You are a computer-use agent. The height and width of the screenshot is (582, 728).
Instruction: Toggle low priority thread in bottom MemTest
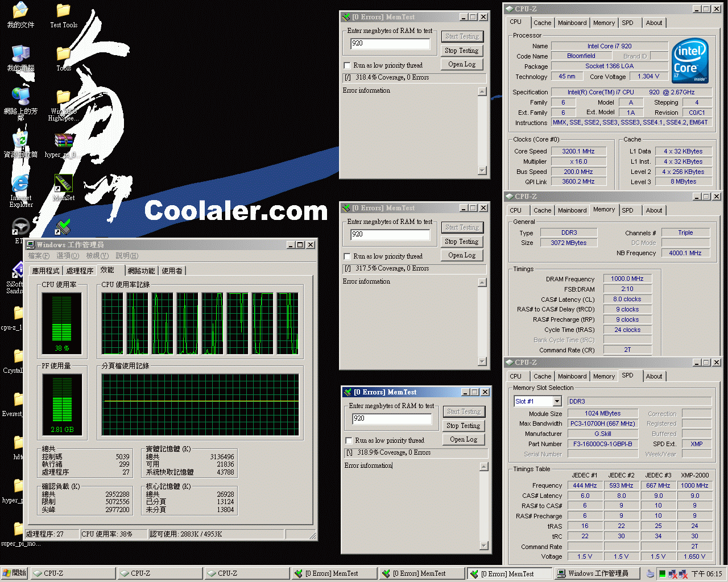[x=349, y=440]
